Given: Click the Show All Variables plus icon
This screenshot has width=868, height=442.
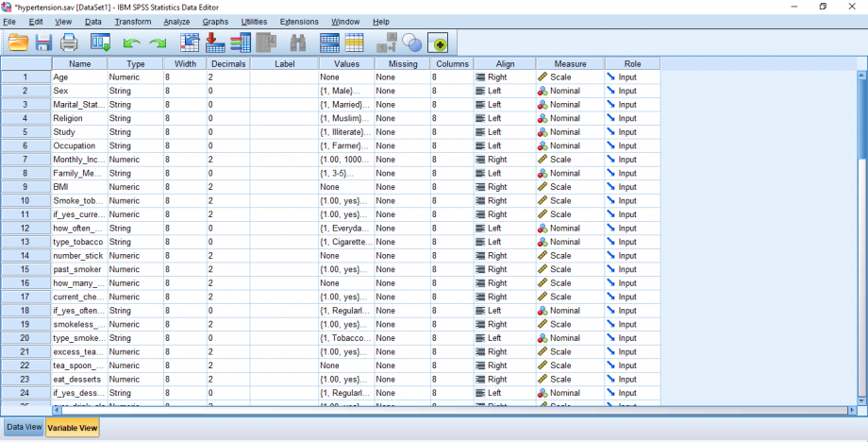Looking at the screenshot, I should click(x=437, y=42).
